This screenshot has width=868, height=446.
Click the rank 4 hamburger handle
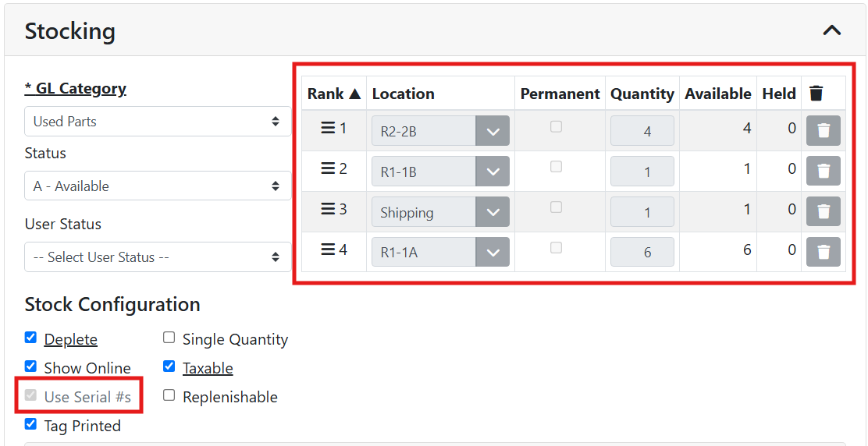328,250
